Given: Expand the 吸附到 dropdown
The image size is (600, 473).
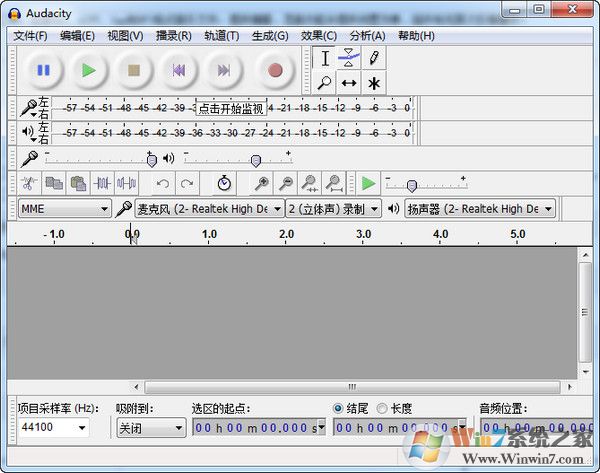Looking at the screenshot, I should coord(150,427).
